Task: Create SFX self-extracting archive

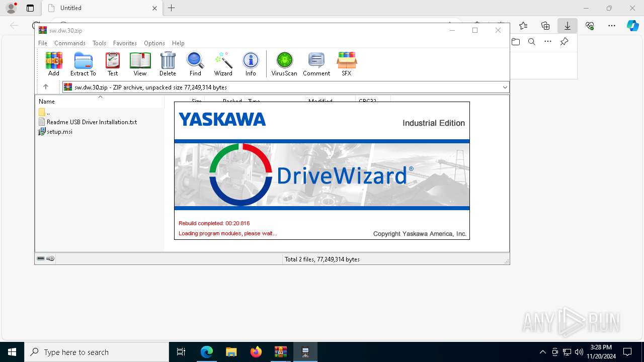Action: [x=347, y=64]
